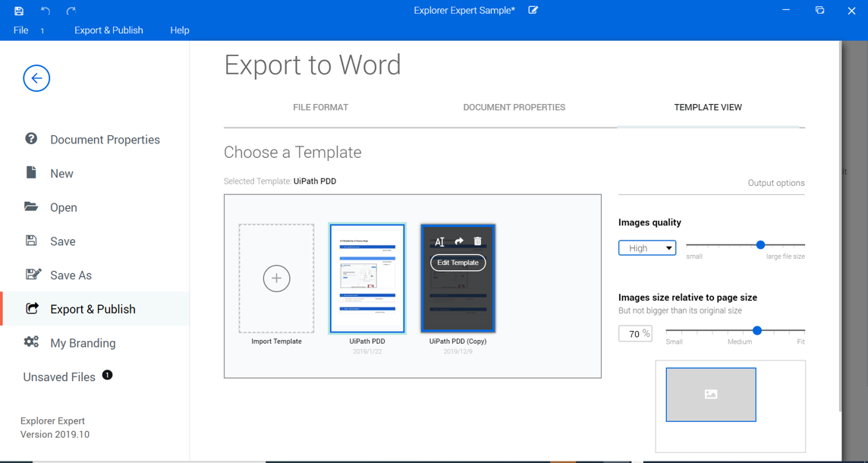The width and height of the screenshot is (868, 463).
Task: Switch to the File Format tab
Action: coord(320,108)
